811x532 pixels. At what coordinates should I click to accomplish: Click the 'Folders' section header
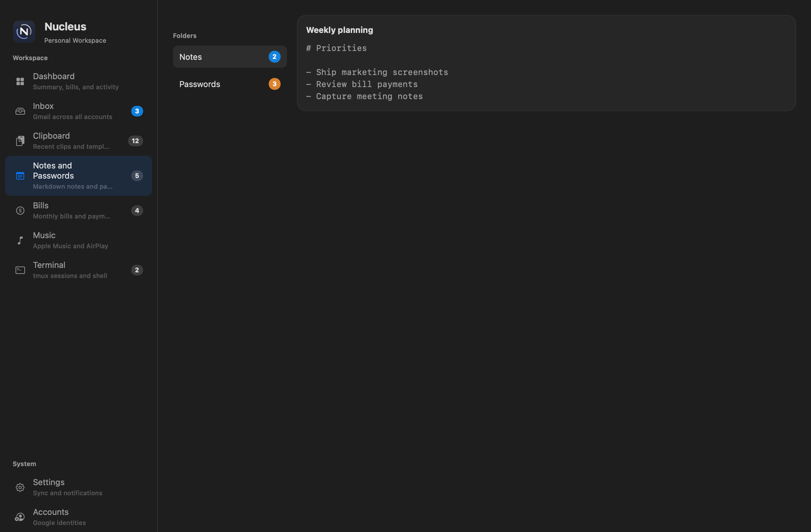click(x=185, y=36)
